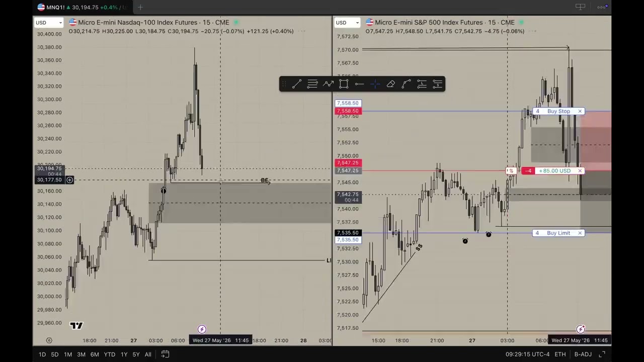Image resolution: width=644 pixels, height=362 pixels.
Task: Click the TradingView logo on Nasdaq chart
Action: pyautogui.click(x=76, y=326)
